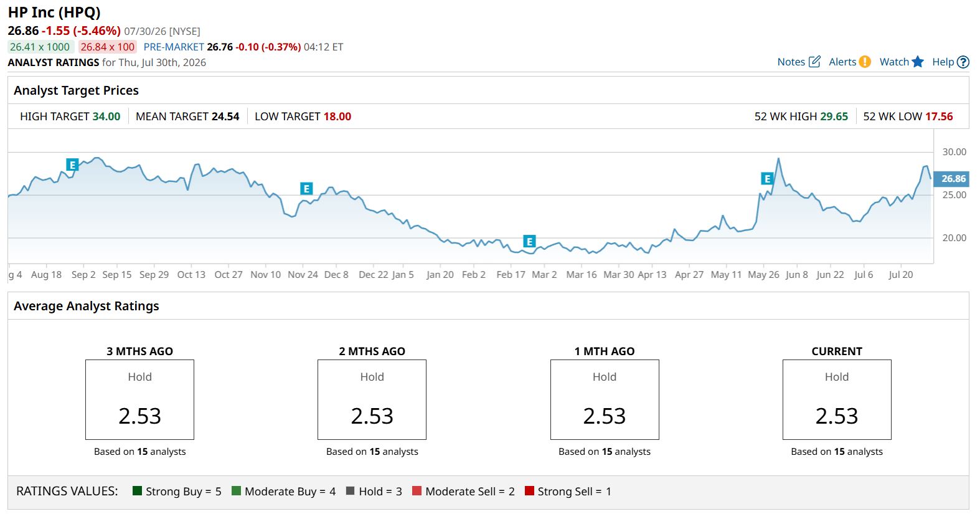Click 52 WK LOW 17.56
Image resolution: width=980 pixels, height=519 pixels.
[x=908, y=117]
